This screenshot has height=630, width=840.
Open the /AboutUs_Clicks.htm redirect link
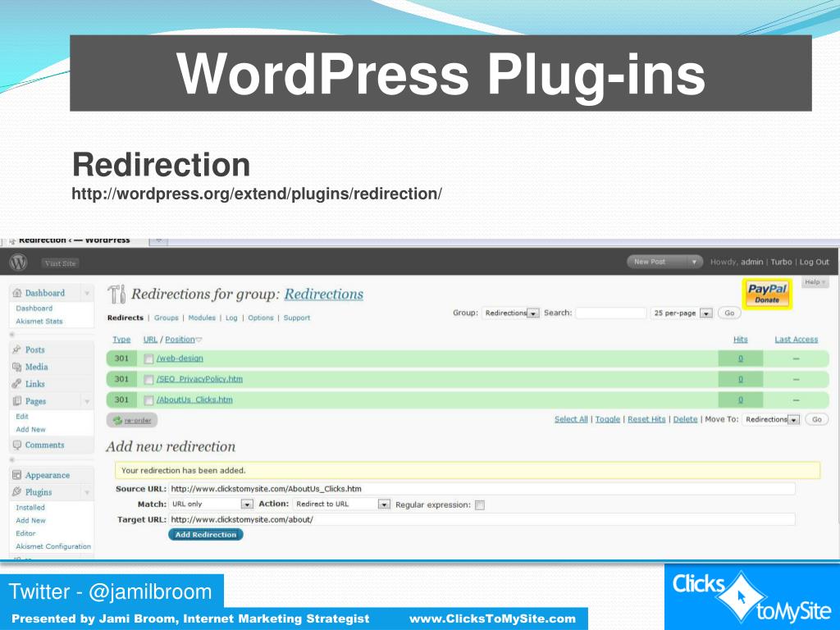194,399
